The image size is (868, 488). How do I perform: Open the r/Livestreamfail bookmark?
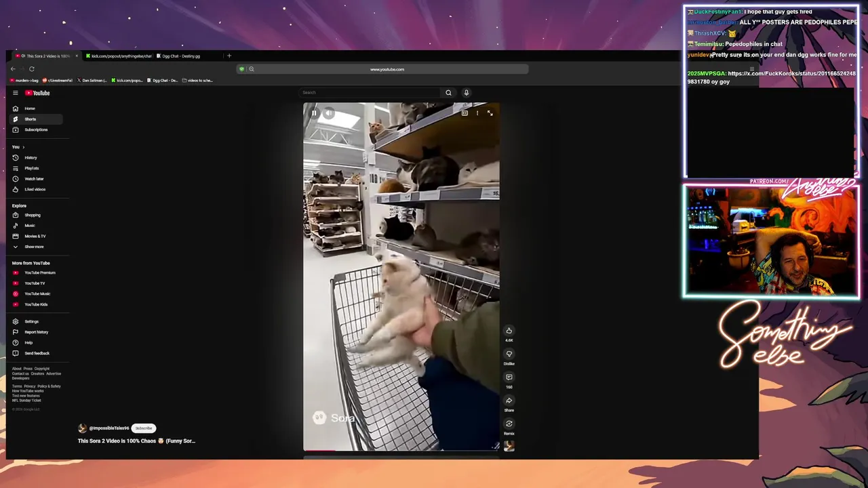(58, 81)
